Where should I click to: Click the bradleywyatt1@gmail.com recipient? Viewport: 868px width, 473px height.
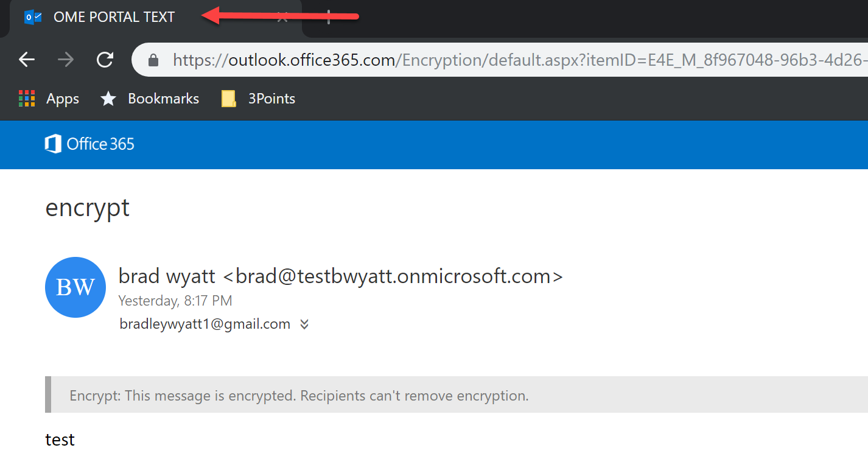[205, 324]
